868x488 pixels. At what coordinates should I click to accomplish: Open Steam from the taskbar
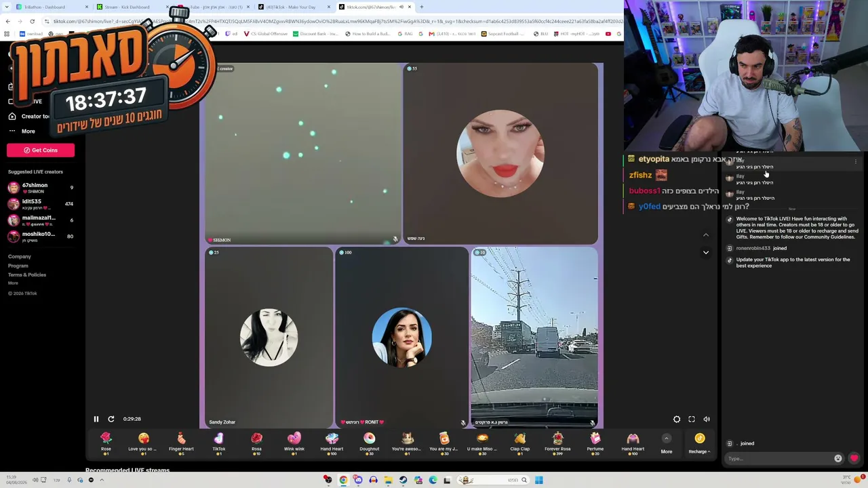pyautogui.click(x=403, y=480)
